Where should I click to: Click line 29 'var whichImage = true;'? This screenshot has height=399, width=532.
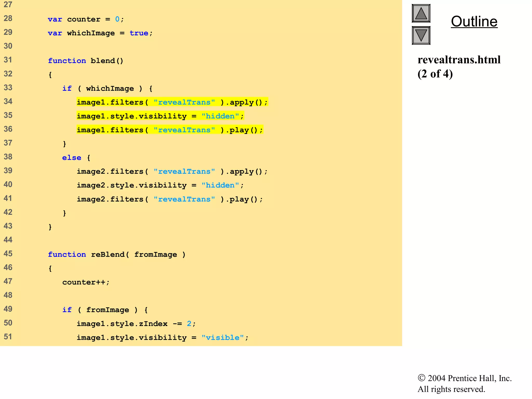[x=100, y=33]
